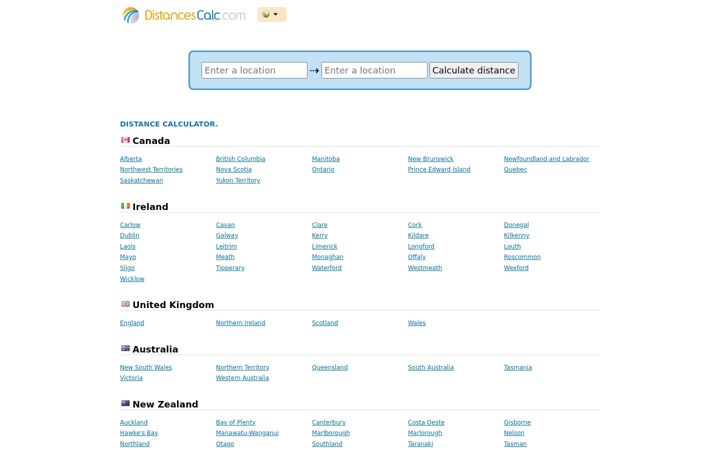Open the Auckland link
Screen dimensions: 720x450
click(134, 423)
